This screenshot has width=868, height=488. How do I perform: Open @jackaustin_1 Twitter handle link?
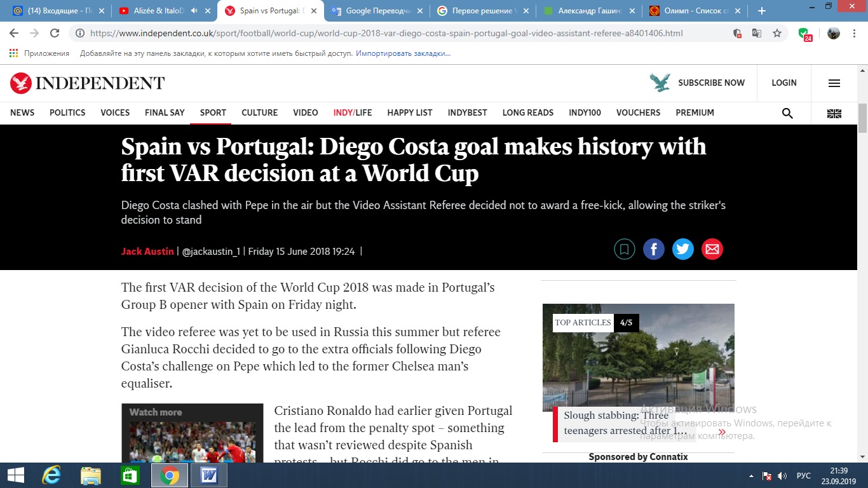211,251
